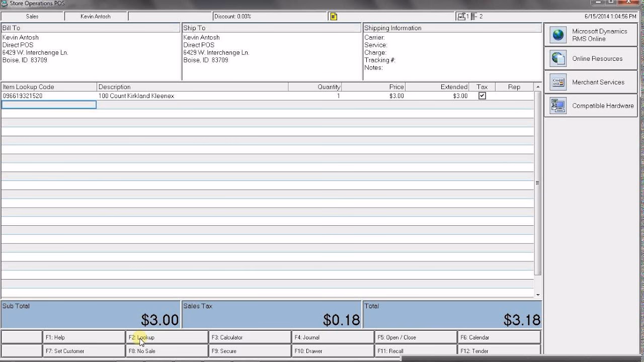Click the Store Operations POS title bar icon
This screenshot has width=644, height=362.
click(5, 3)
